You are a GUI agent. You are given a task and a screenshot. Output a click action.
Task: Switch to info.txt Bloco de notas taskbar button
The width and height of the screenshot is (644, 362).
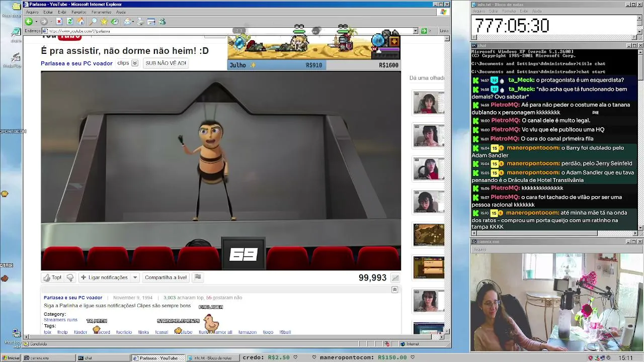pos(213,358)
